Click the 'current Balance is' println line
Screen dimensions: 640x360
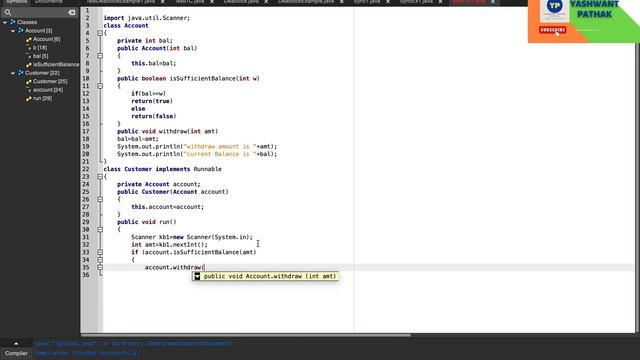click(197, 154)
